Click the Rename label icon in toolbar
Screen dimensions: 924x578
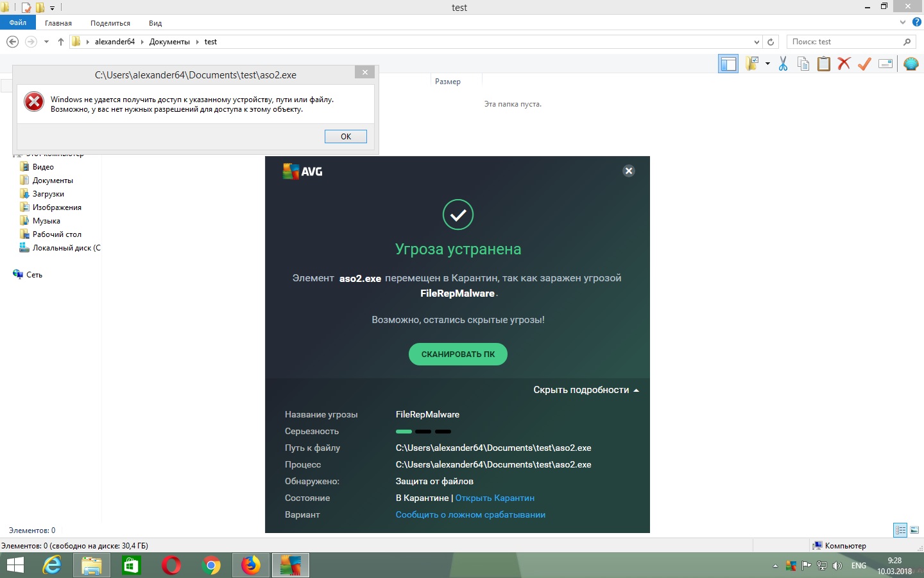coord(886,64)
